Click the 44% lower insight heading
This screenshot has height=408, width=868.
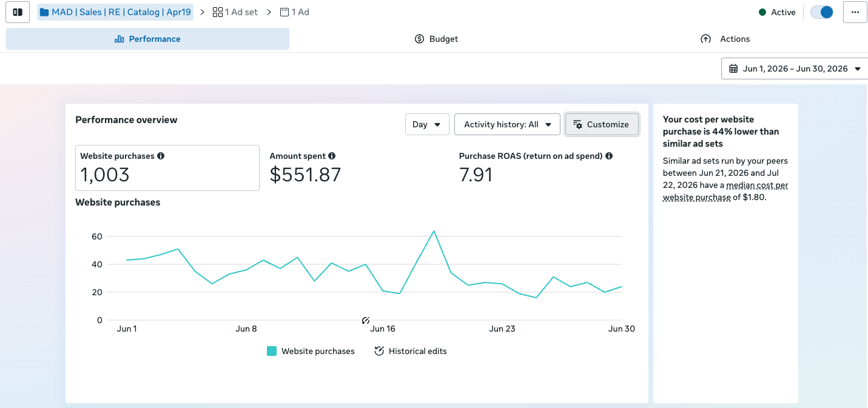pyautogui.click(x=721, y=132)
